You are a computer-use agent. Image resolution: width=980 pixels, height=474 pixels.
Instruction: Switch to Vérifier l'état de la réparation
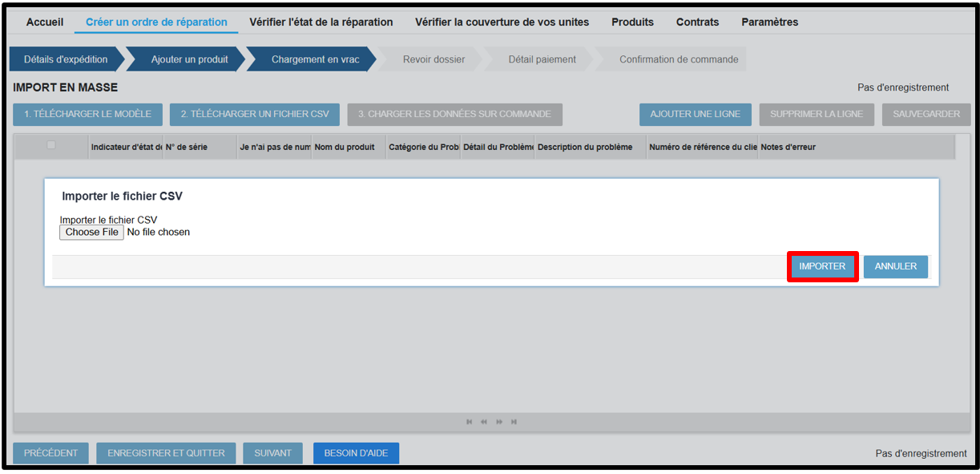click(x=321, y=22)
